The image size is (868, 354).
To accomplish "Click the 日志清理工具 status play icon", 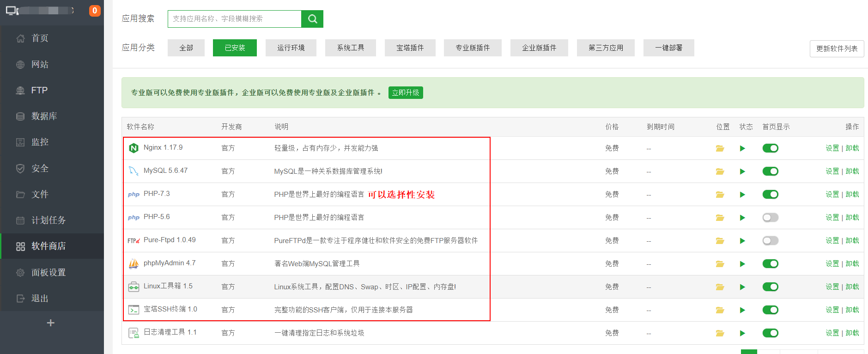I will point(742,333).
